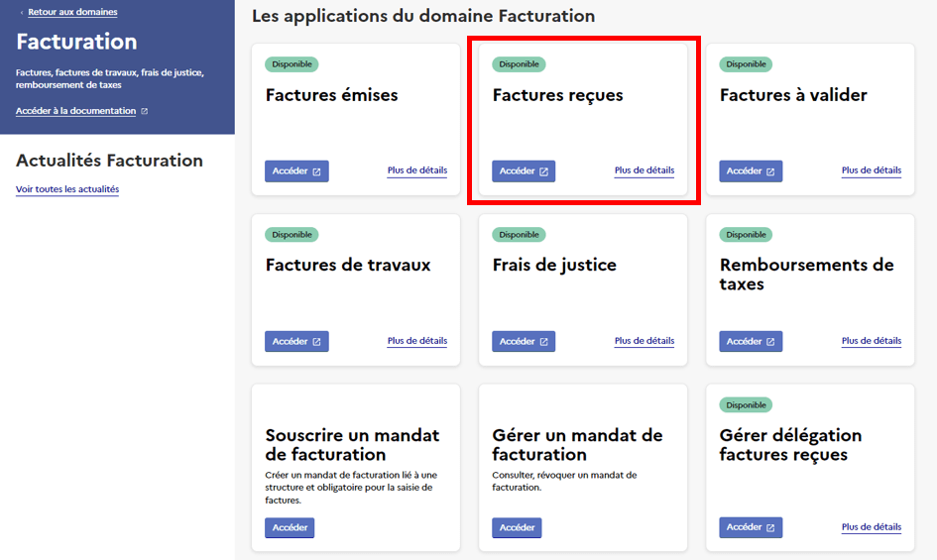Open Plus de détails for Frais de justice
This screenshot has height=560, width=937.
tap(644, 341)
